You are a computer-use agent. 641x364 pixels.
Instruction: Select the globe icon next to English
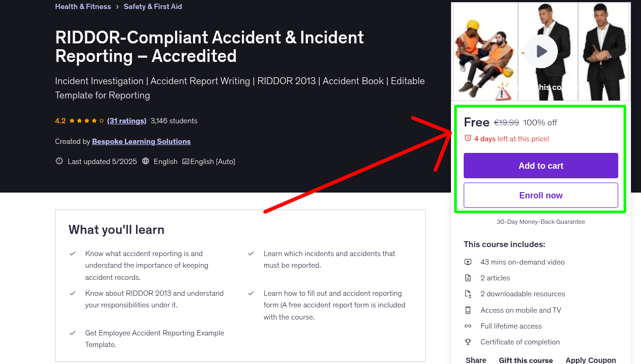(x=146, y=161)
